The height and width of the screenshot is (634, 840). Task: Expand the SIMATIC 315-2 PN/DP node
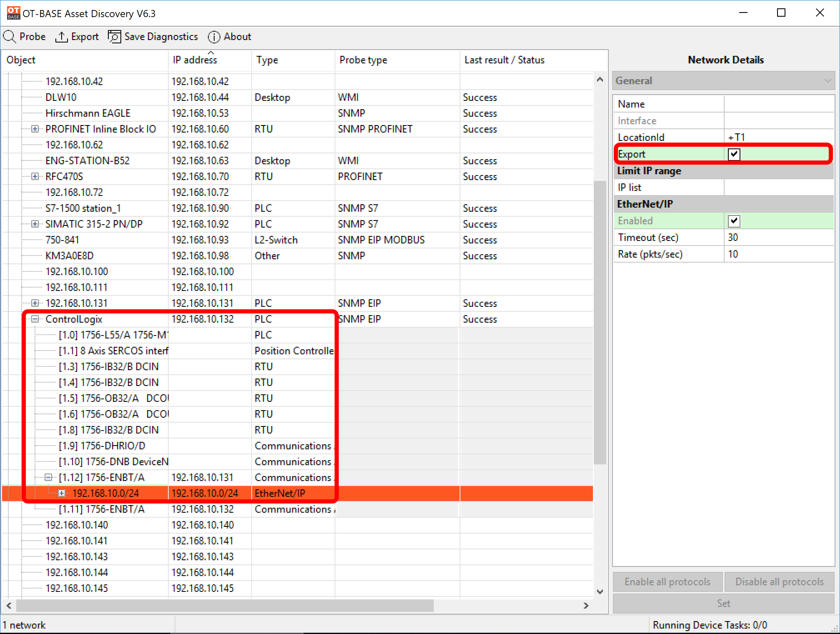tap(35, 224)
